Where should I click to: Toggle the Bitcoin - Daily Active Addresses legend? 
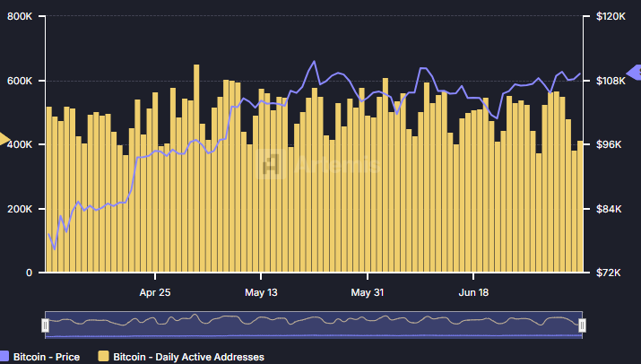pyautogui.click(x=181, y=357)
